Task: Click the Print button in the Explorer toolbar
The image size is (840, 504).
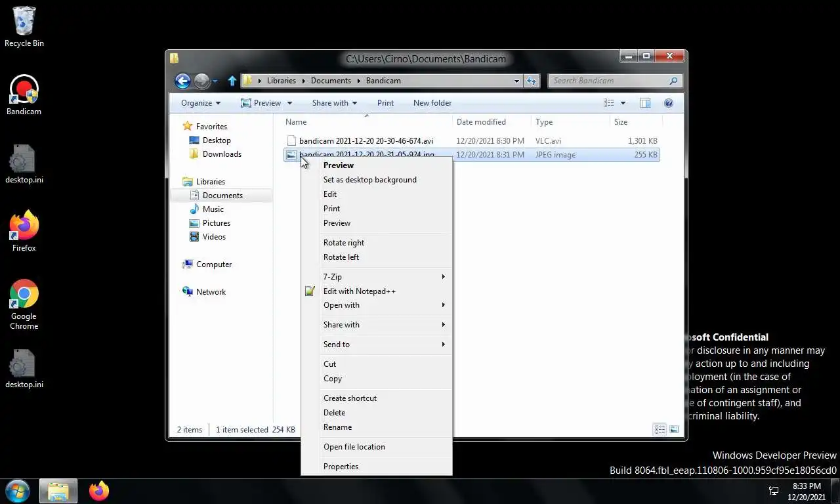Action: (x=385, y=103)
